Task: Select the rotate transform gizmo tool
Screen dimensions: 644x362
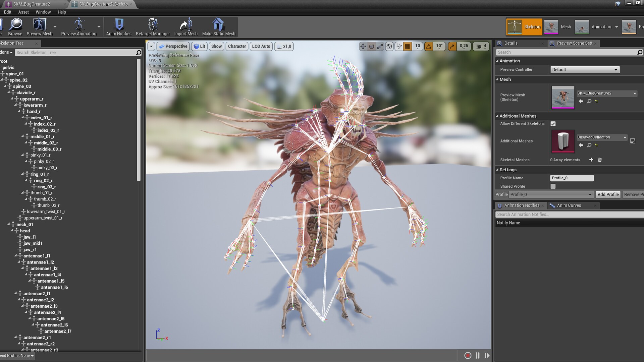Action: [x=371, y=47]
